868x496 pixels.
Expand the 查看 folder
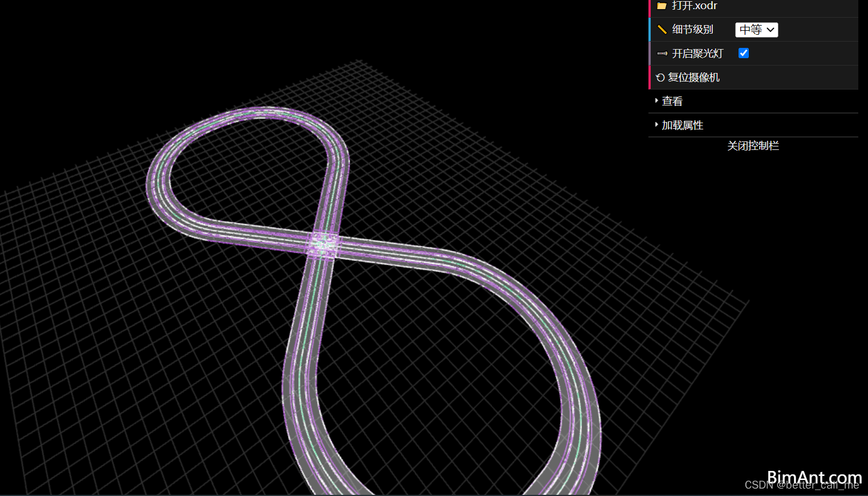point(753,101)
